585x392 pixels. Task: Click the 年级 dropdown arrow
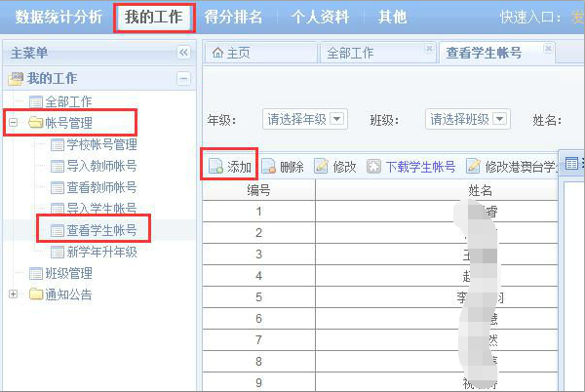pyautogui.click(x=337, y=119)
